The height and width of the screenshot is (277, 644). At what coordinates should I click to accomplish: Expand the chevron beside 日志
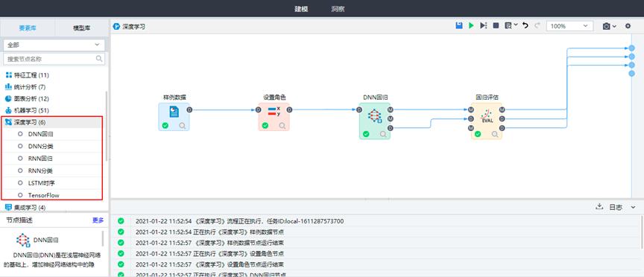pyautogui.click(x=633, y=207)
